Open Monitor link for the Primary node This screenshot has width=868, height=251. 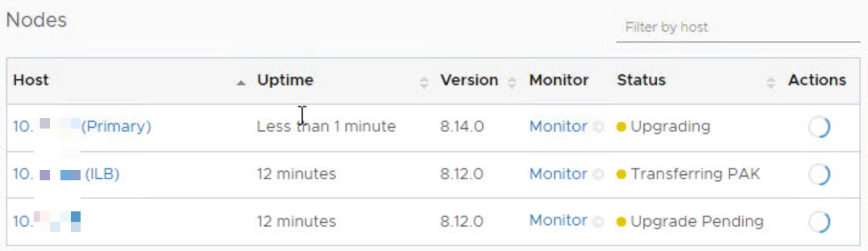558,127
